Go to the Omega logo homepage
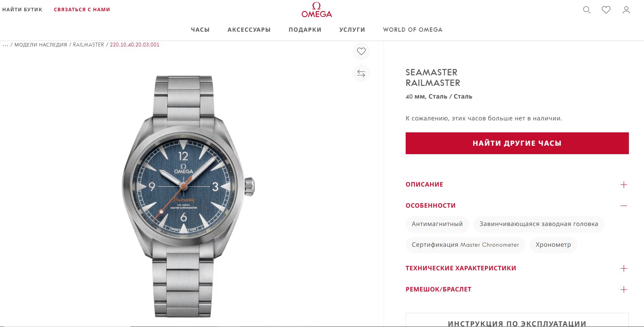The width and height of the screenshot is (644, 327). pos(317,10)
